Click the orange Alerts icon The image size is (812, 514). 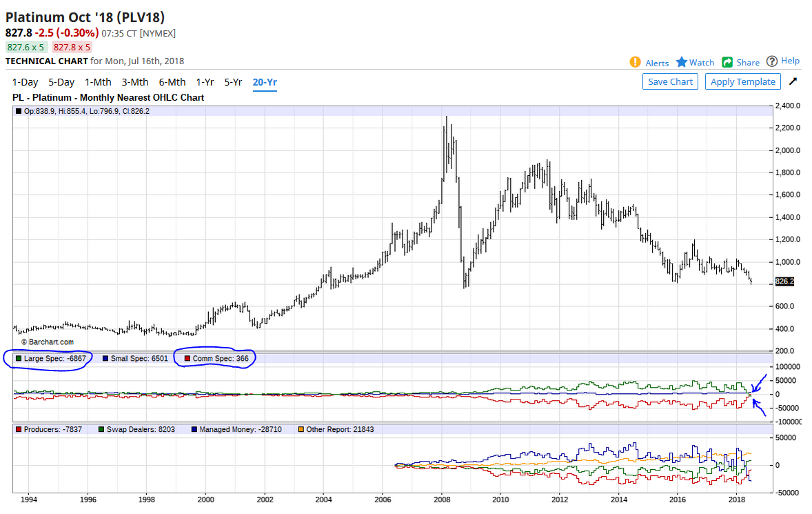(x=635, y=62)
